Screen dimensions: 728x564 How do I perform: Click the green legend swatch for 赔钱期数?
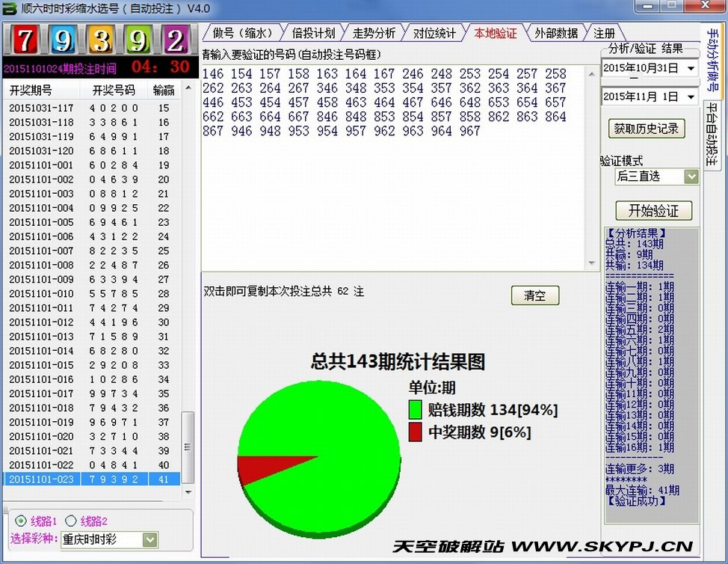[x=416, y=410]
